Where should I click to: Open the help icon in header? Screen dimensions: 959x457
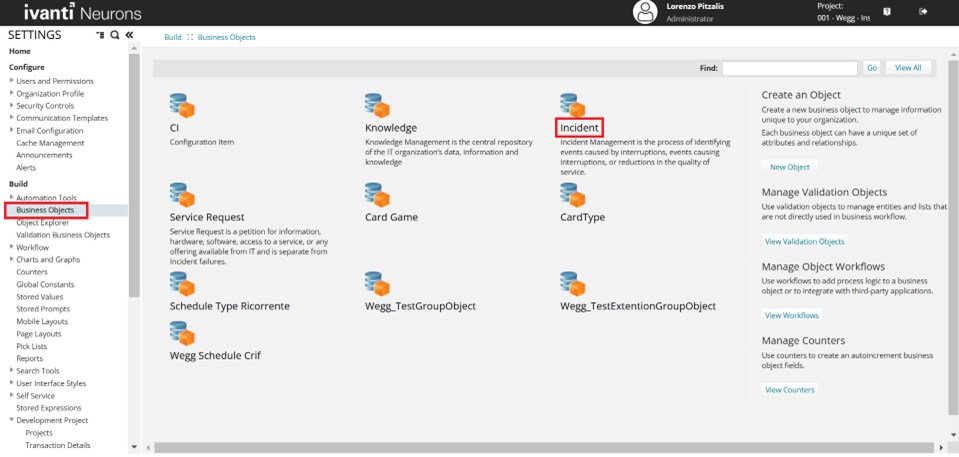click(x=887, y=12)
